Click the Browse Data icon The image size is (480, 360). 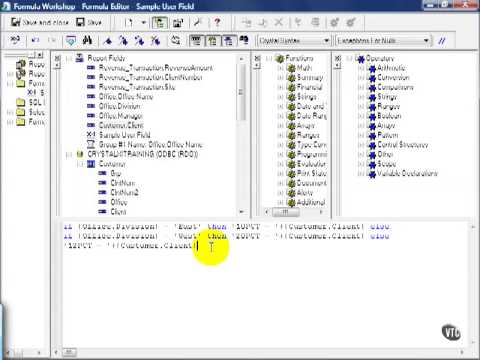(x=71, y=41)
